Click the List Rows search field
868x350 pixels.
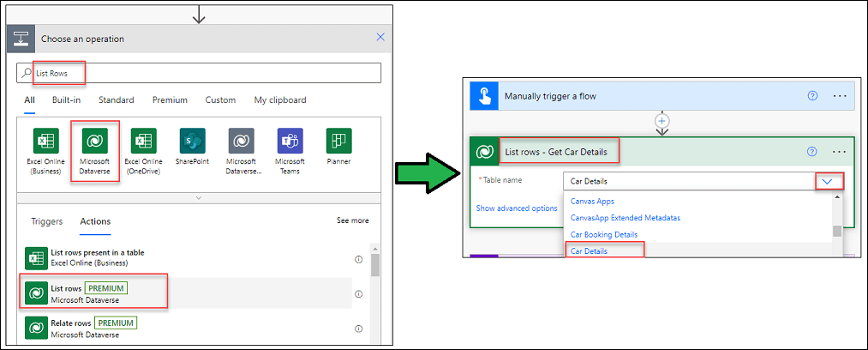pyautogui.click(x=199, y=73)
